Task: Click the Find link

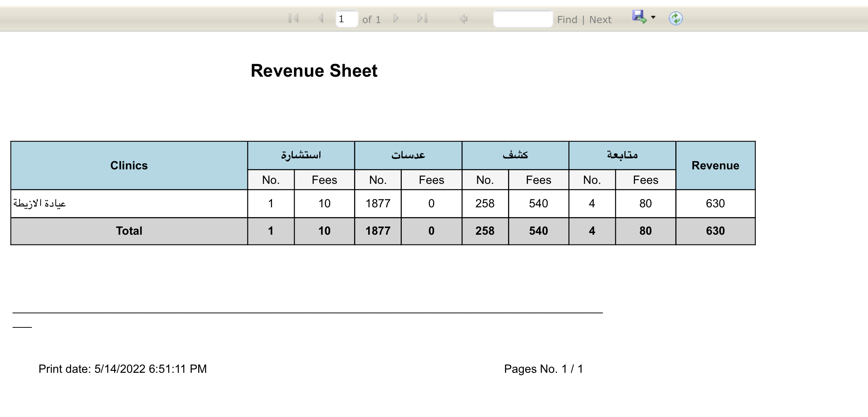Action: (x=567, y=20)
